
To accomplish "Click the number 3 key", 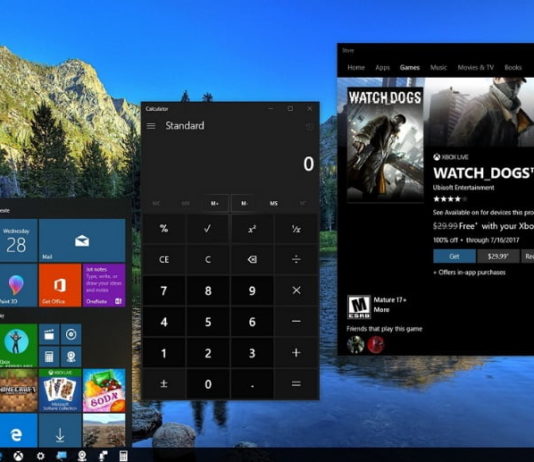I will [x=252, y=353].
